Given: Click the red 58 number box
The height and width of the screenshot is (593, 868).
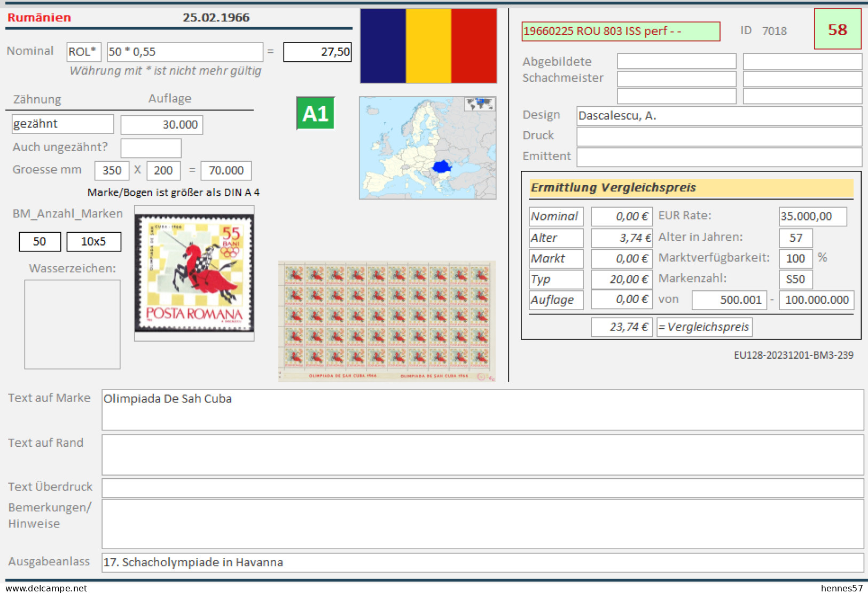Looking at the screenshot, I should click(x=838, y=29).
